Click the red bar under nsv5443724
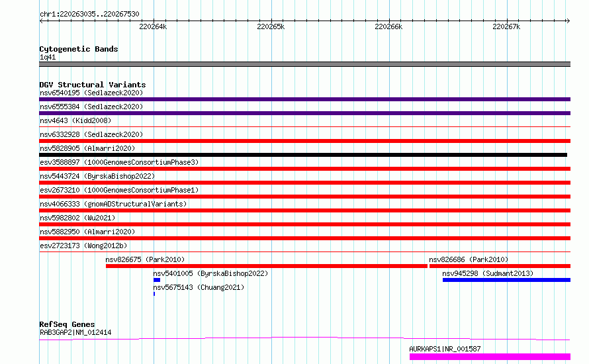 (x=304, y=183)
